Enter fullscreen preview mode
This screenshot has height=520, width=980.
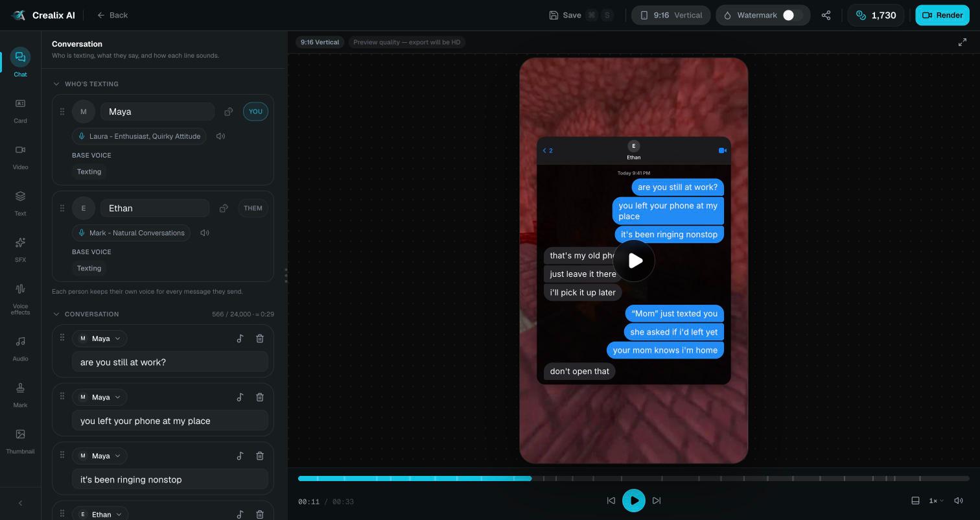coord(962,42)
